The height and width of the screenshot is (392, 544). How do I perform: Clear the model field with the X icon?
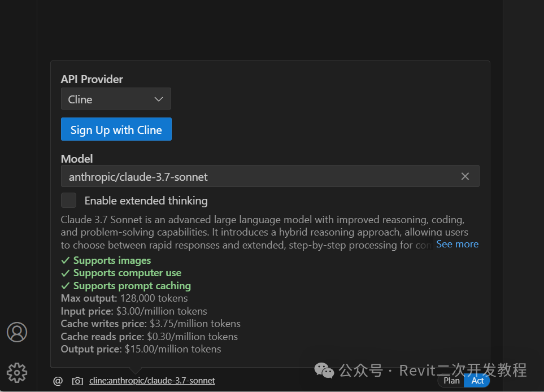coord(465,176)
